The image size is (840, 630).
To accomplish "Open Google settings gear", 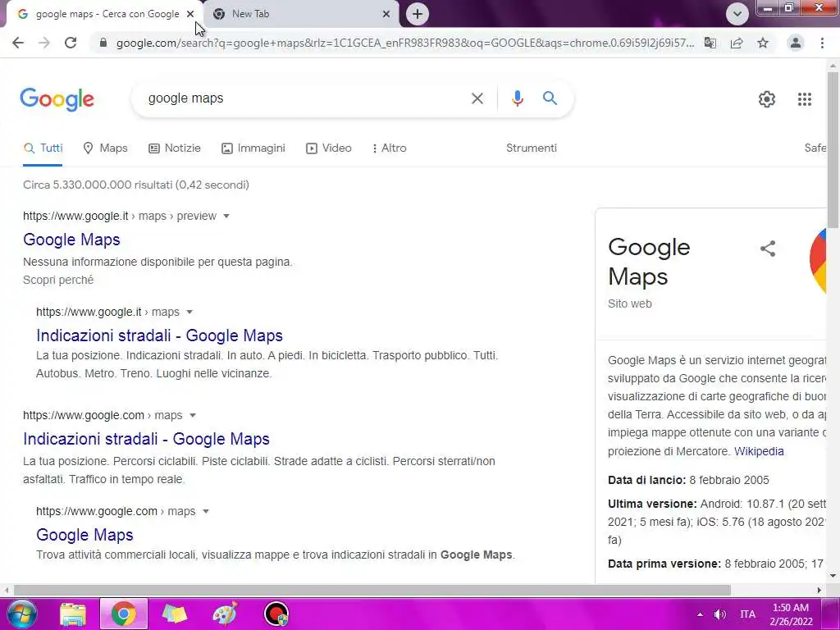I will pos(767,99).
